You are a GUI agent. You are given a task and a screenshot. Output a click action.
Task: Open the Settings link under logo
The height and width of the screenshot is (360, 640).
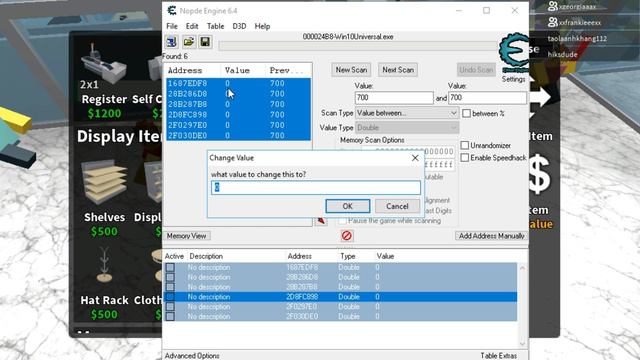pos(513,79)
